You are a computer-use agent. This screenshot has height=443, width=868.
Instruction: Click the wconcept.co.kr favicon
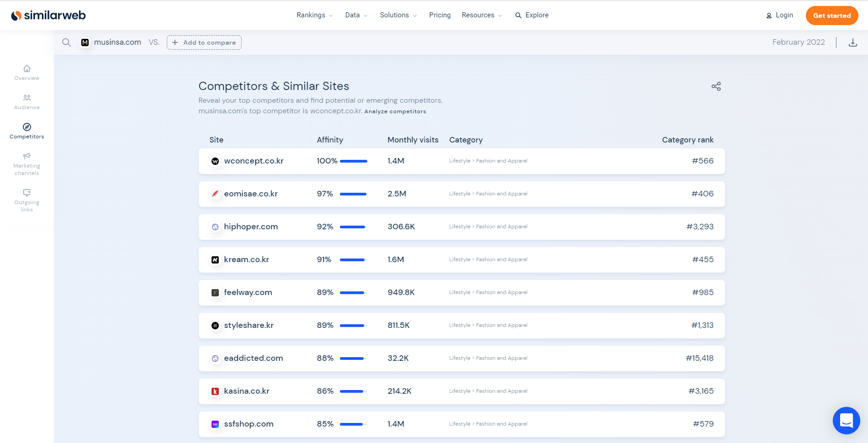tap(215, 161)
